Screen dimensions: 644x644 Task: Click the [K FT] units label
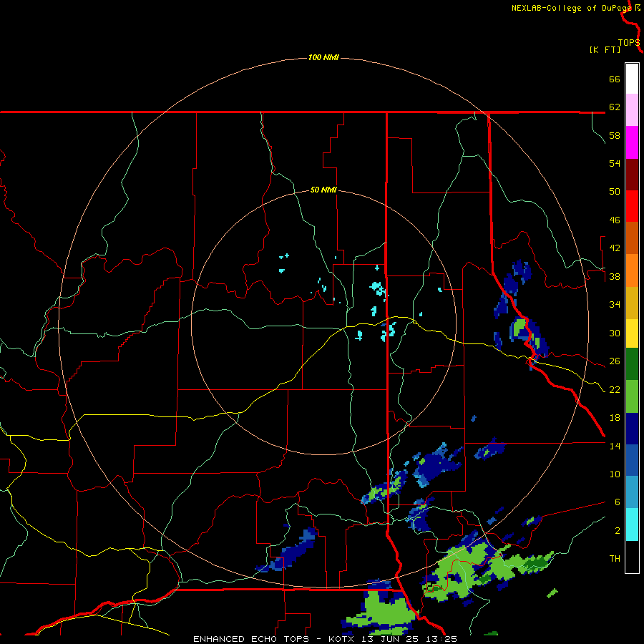tap(605, 49)
